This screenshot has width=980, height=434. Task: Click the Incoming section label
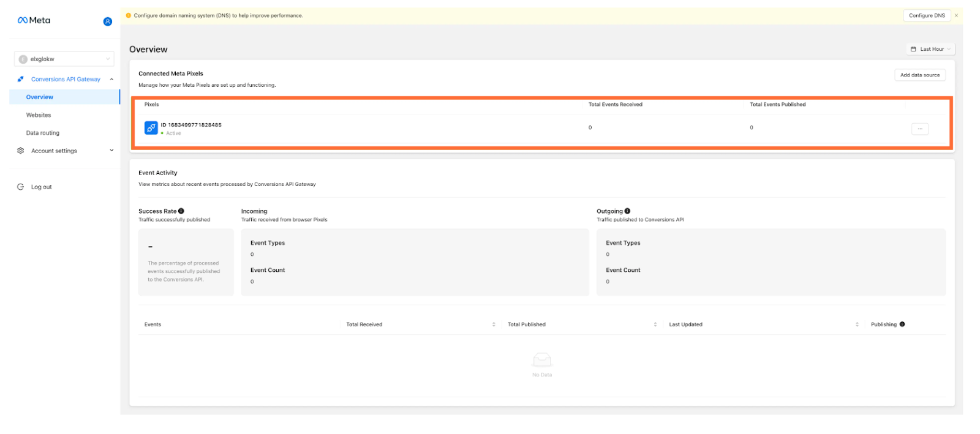pos(254,211)
